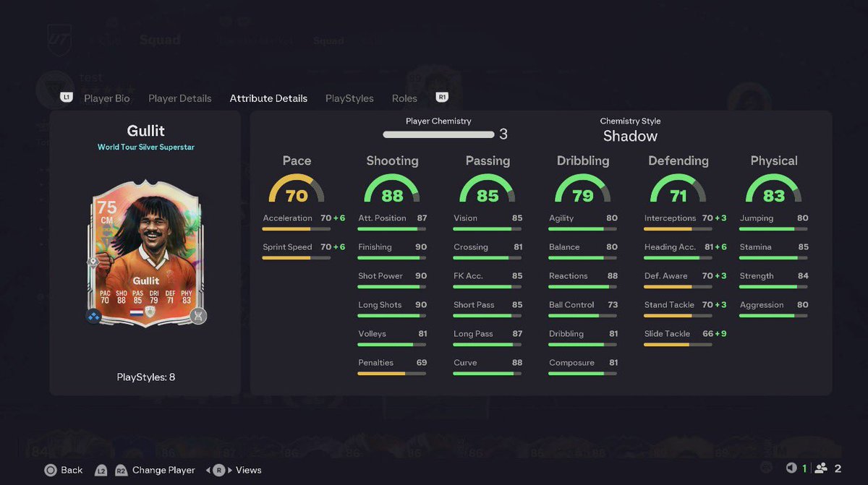Click the L2 trigger icon

click(102, 470)
